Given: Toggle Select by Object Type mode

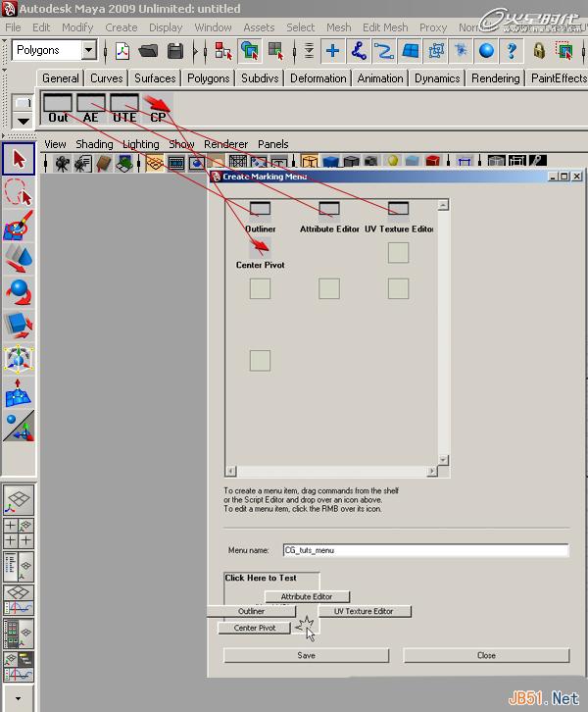Looking at the screenshot, I should coord(250,51).
